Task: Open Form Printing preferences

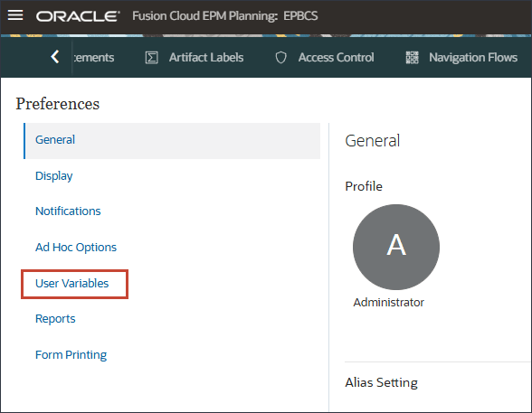Action: [71, 355]
